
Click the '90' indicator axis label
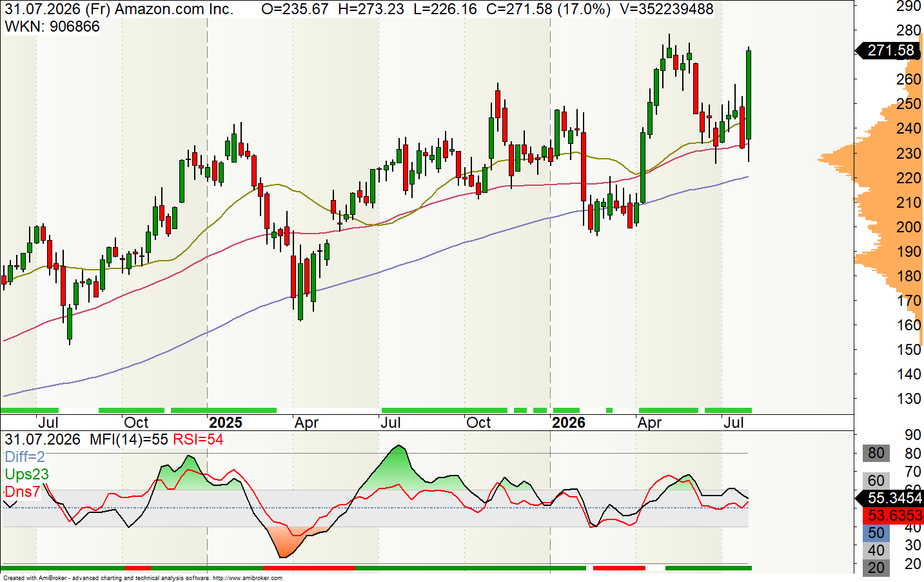click(x=912, y=435)
